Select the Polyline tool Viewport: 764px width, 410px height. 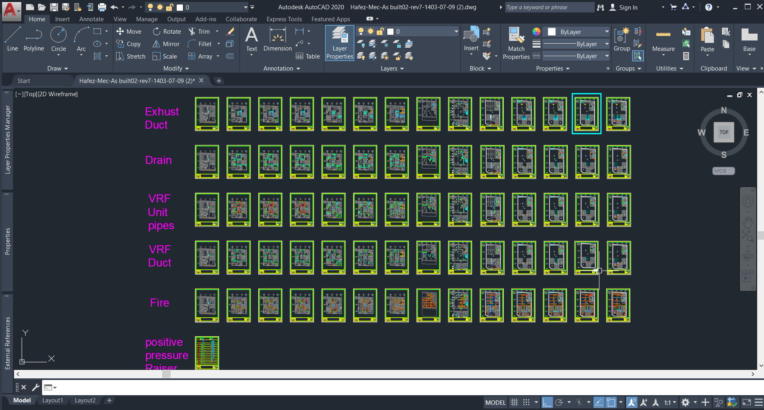(34, 39)
